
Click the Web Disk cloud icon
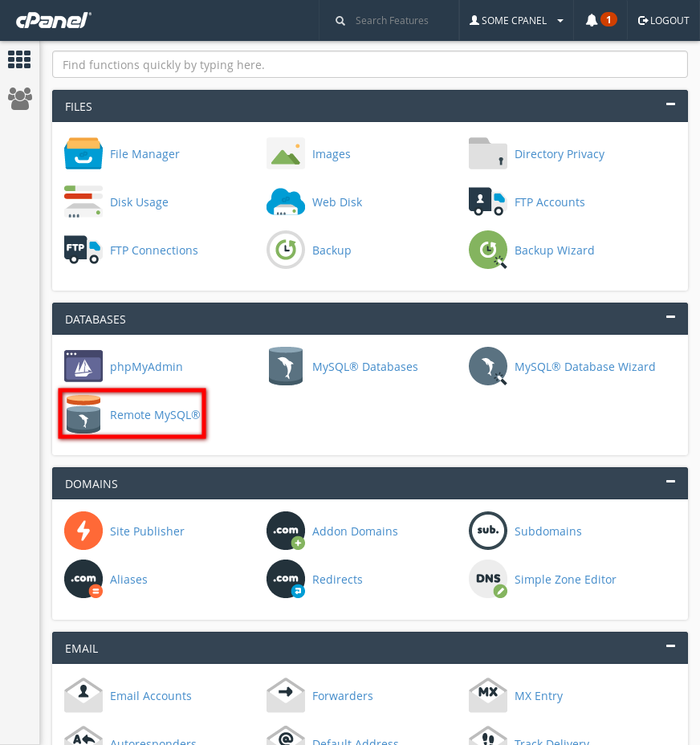click(286, 202)
